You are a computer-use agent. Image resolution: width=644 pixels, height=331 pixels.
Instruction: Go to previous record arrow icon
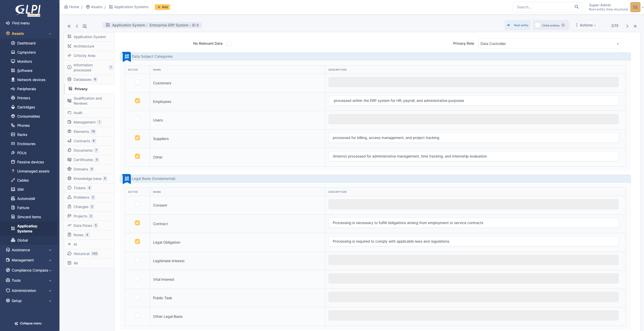77,26
